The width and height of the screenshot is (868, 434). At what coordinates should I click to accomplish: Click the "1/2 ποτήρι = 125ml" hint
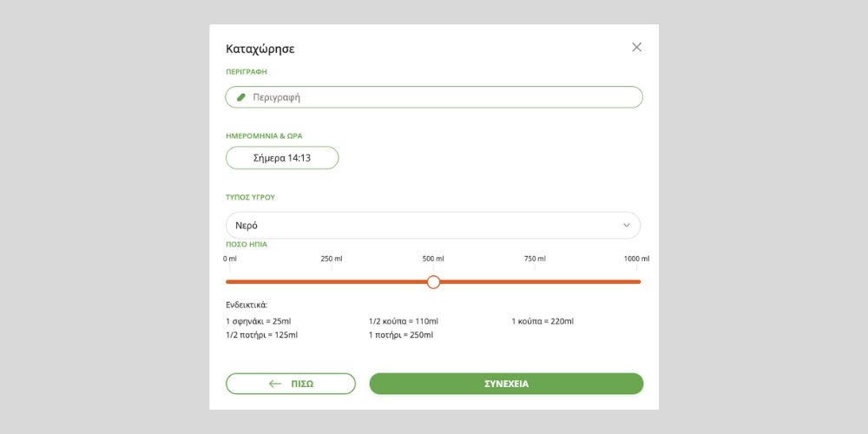(261, 335)
